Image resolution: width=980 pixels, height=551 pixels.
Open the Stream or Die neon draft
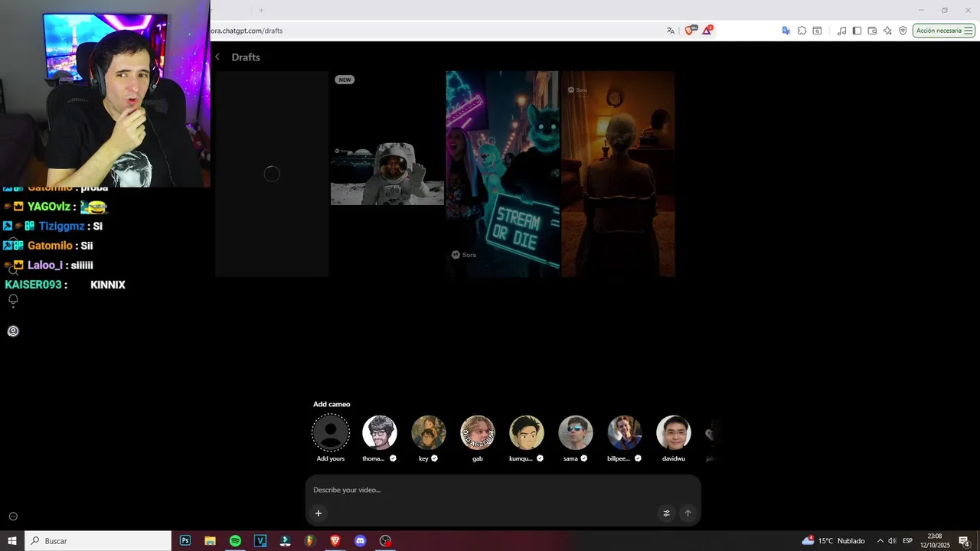pos(503,174)
